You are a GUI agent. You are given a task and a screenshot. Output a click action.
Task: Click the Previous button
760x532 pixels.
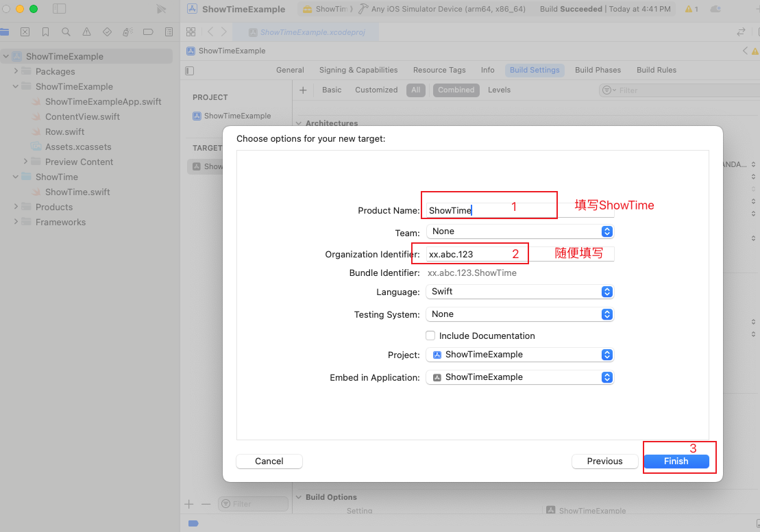pyautogui.click(x=604, y=461)
